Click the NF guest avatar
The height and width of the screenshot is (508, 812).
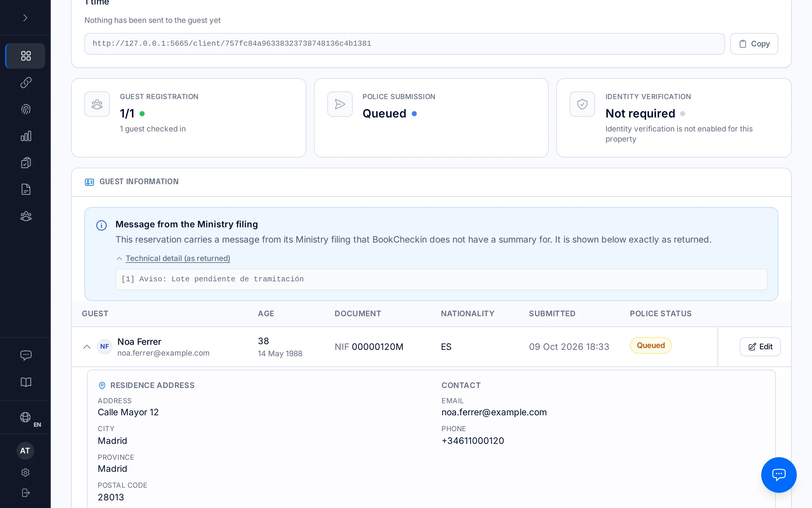tap(104, 346)
